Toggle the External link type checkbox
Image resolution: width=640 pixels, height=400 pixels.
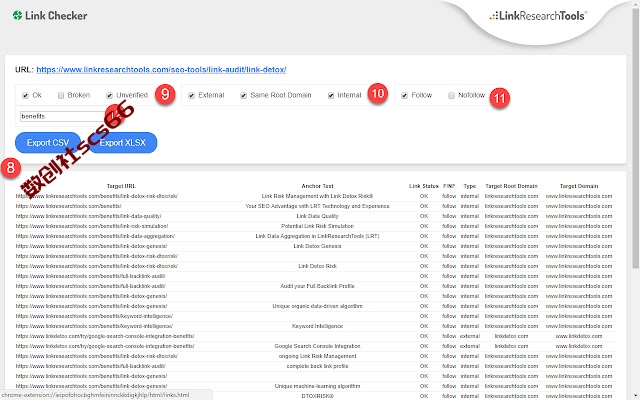pos(191,96)
